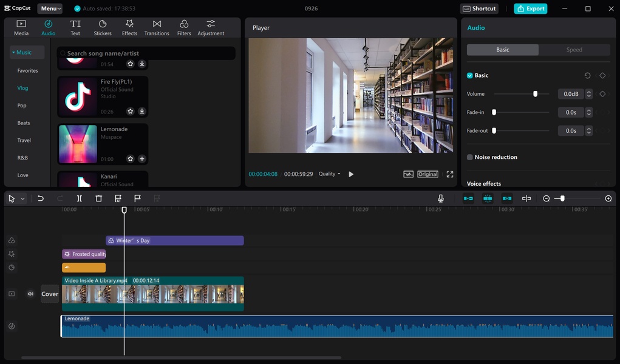Switch to the Speed tab
This screenshot has width=620, height=364.
[x=574, y=50]
